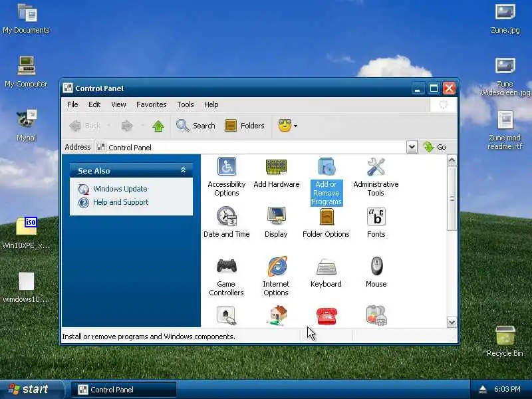Image resolution: width=532 pixels, height=399 pixels.
Task: Click the Start button
Action: pos(31,389)
